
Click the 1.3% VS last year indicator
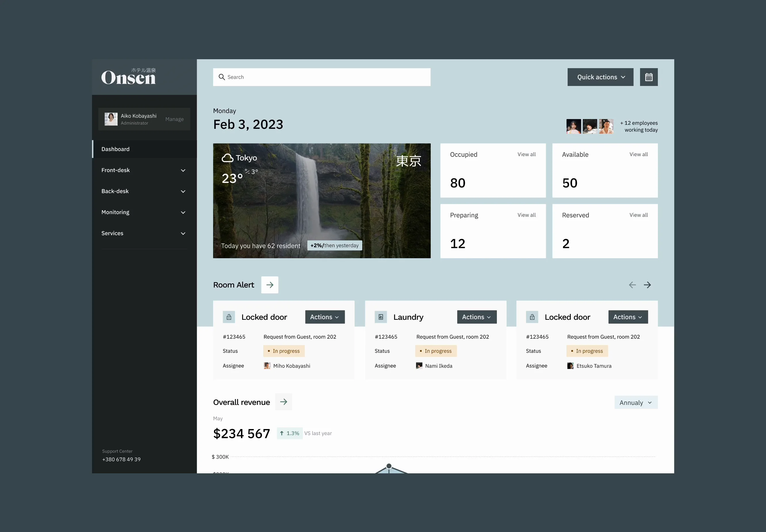pos(289,433)
